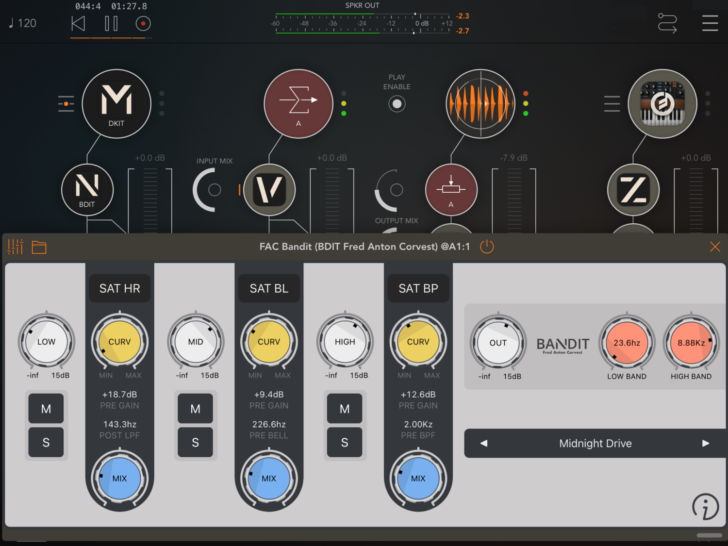Open the plugin info icon
Screen dimensions: 728x546
(705, 506)
